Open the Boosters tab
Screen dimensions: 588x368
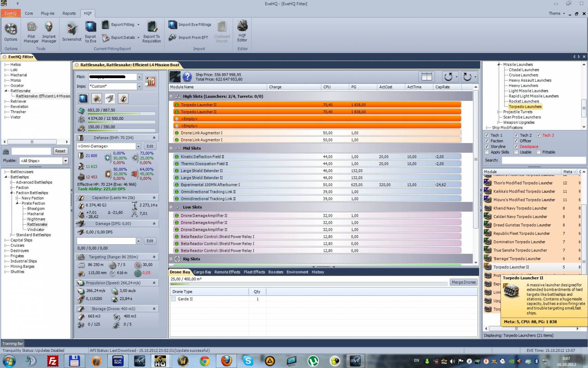coord(276,272)
